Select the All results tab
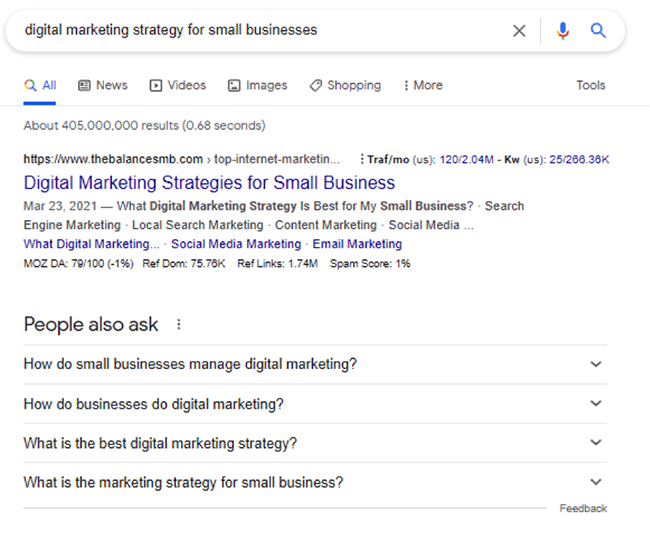This screenshot has width=650, height=544. (x=40, y=85)
